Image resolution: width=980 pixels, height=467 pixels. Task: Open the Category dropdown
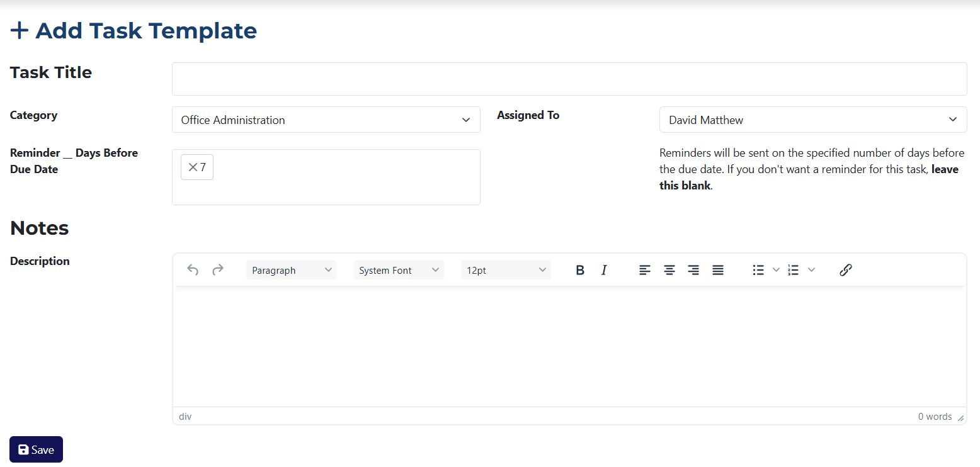pos(326,120)
